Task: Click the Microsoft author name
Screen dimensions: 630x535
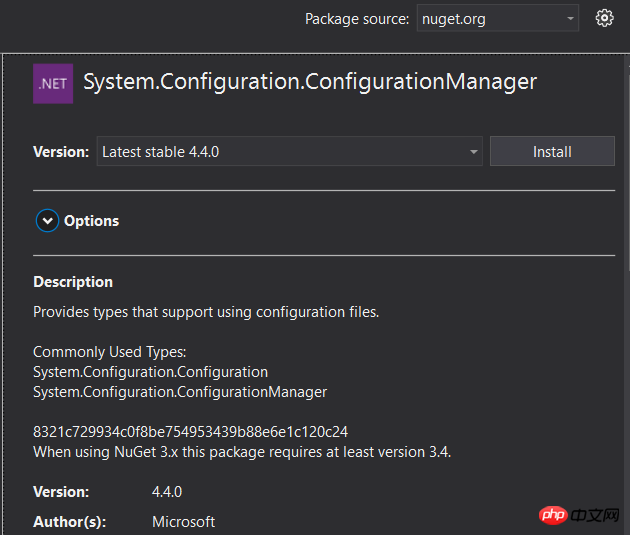Action: pyautogui.click(x=183, y=522)
